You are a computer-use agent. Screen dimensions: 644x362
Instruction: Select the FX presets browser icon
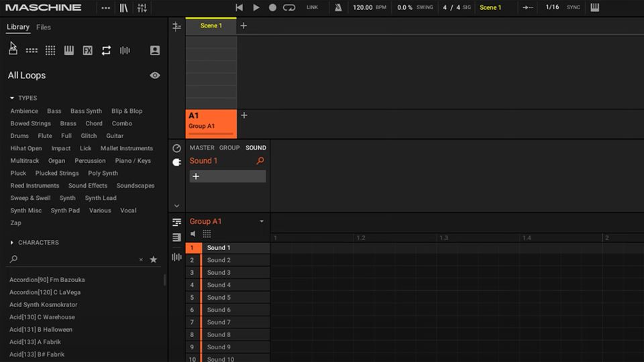tap(87, 50)
